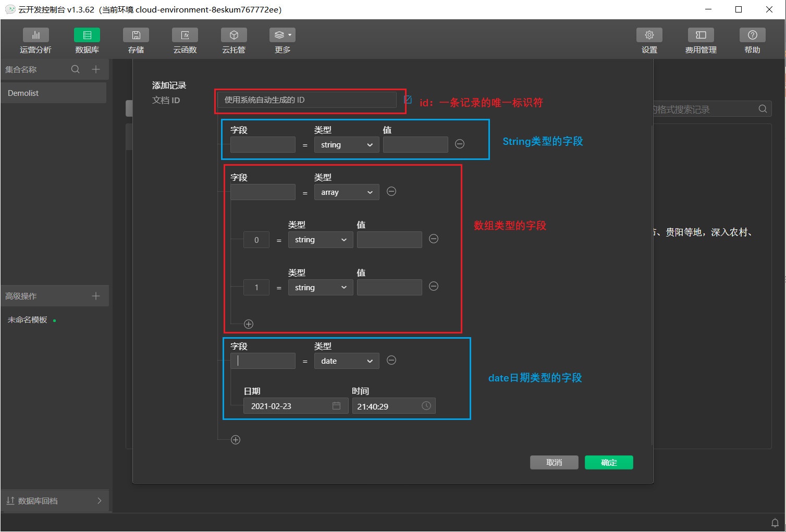Screen dimensions: 786x532
Task: Click the 21:40:29 time input
Action: coord(394,406)
